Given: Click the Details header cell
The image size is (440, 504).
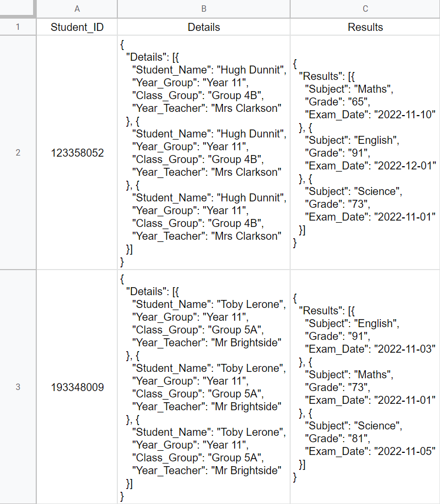Looking at the screenshot, I should (x=204, y=27).
